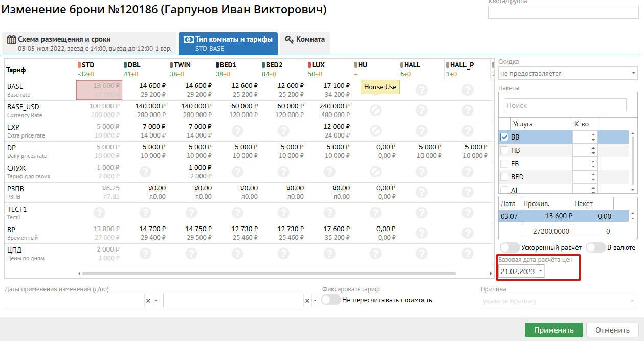Turn on Не пересчитывать стоимость switch
Viewport: 644px width, 341px height.
tap(331, 300)
